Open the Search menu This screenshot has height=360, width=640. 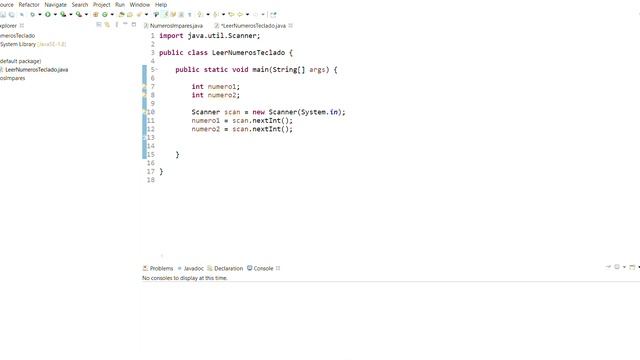tap(80, 4)
